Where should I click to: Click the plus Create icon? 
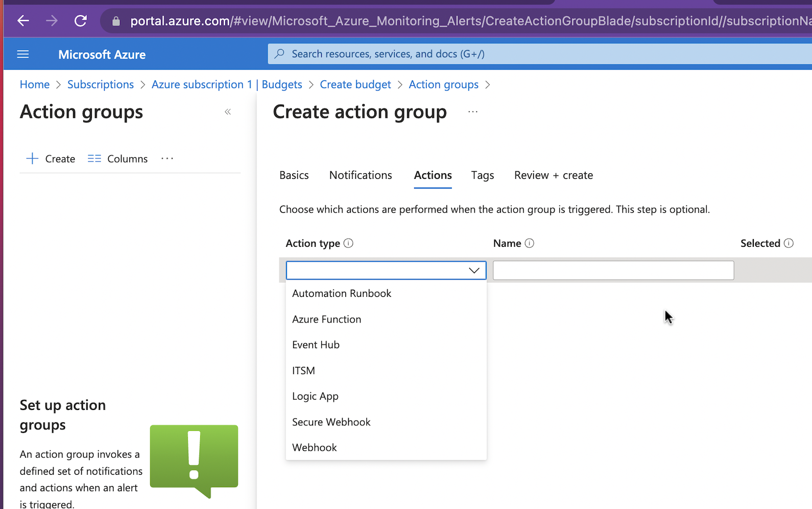[32, 158]
